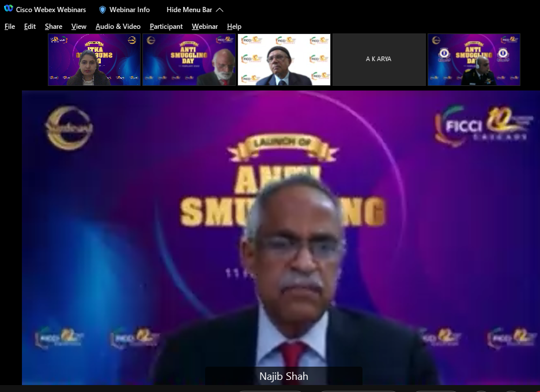The width and height of the screenshot is (540, 392).
Task: Click the Webinar Info shield icon
Action: pos(102,10)
